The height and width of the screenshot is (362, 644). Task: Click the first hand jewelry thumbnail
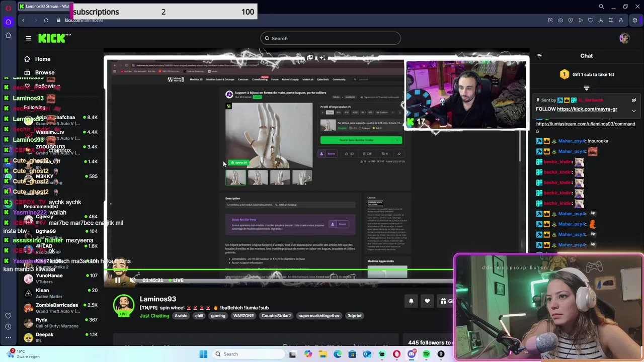(235, 177)
